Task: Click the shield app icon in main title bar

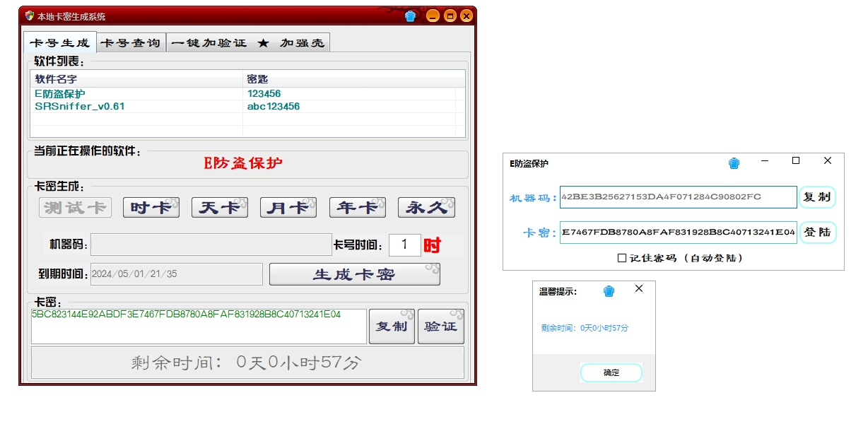Action: tap(29, 15)
